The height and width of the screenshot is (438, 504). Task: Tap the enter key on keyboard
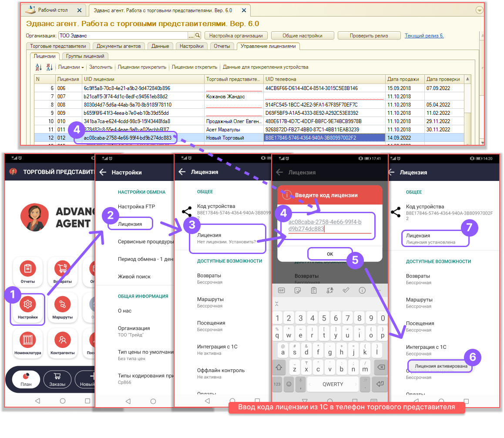click(x=380, y=384)
